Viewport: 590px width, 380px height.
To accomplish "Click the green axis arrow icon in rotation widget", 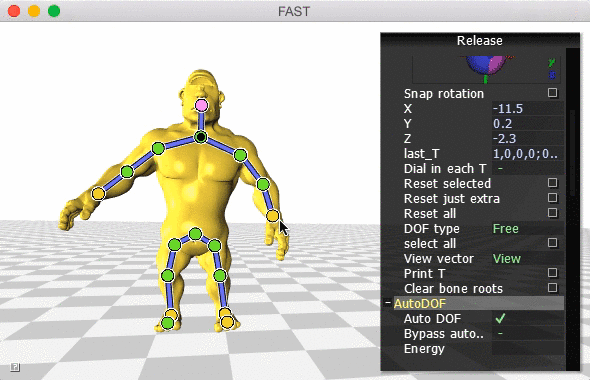I will click(x=552, y=62).
